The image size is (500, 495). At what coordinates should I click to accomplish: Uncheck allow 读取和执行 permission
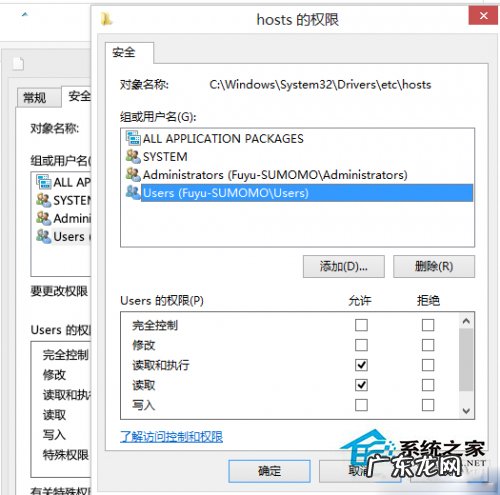tap(361, 365)
